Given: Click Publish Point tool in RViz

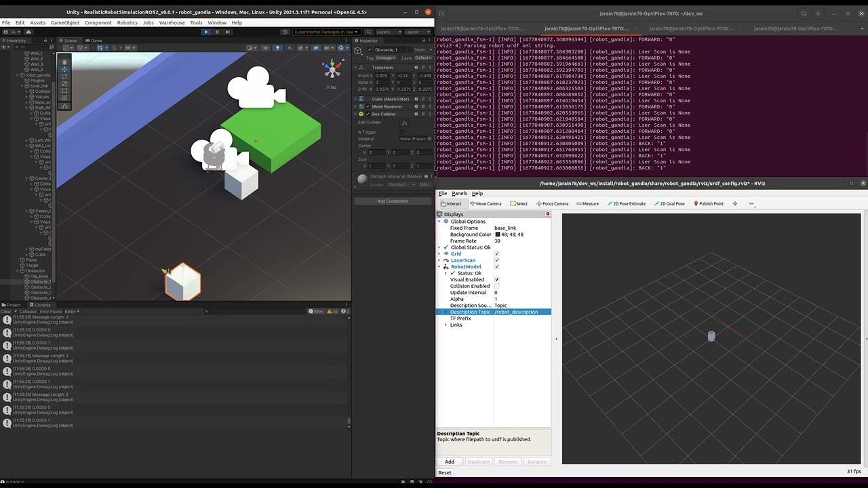Looking at the screenshot, I should [x=709, y=203].
